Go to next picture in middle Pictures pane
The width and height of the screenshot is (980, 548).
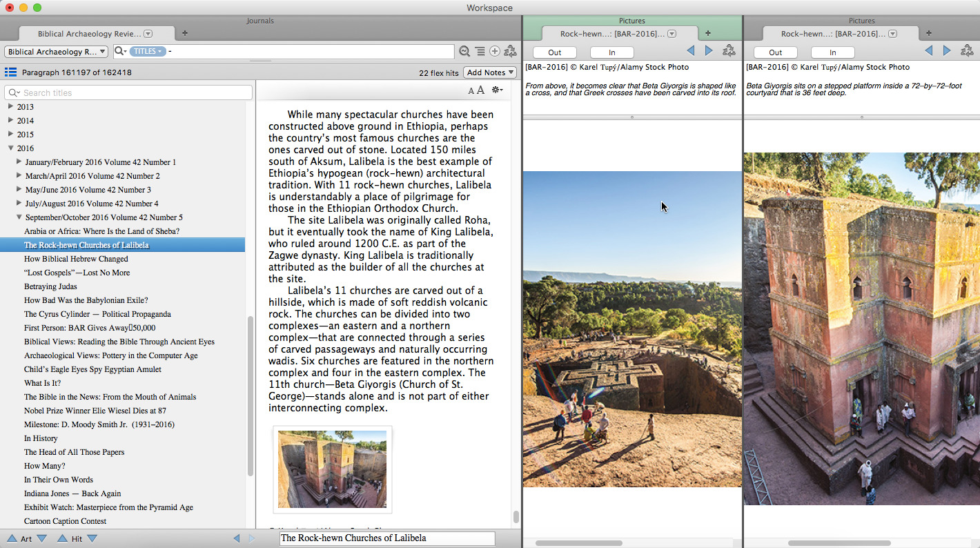709,51
